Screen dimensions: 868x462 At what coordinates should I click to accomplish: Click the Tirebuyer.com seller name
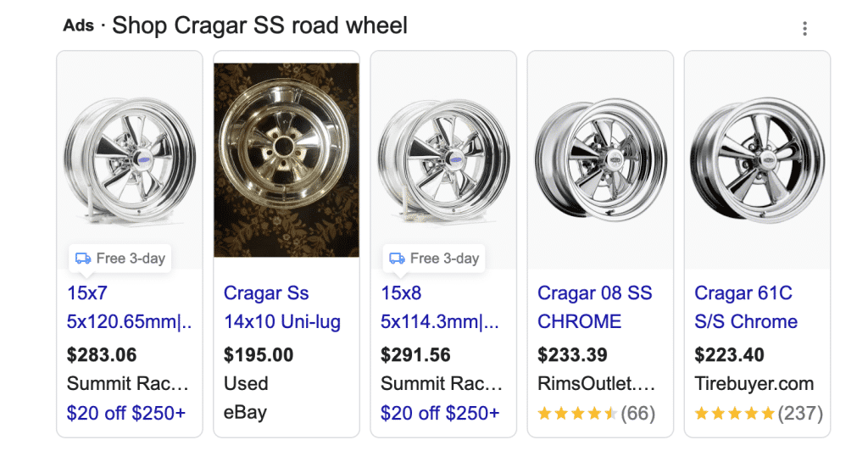pos(754,384)
